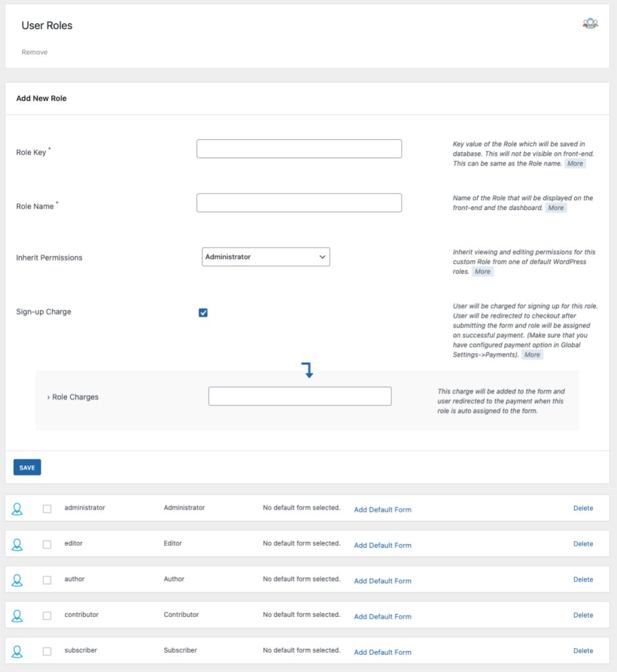Click the user icon beside administrator row
Screen dimensions: 617x672
point(18,507)
